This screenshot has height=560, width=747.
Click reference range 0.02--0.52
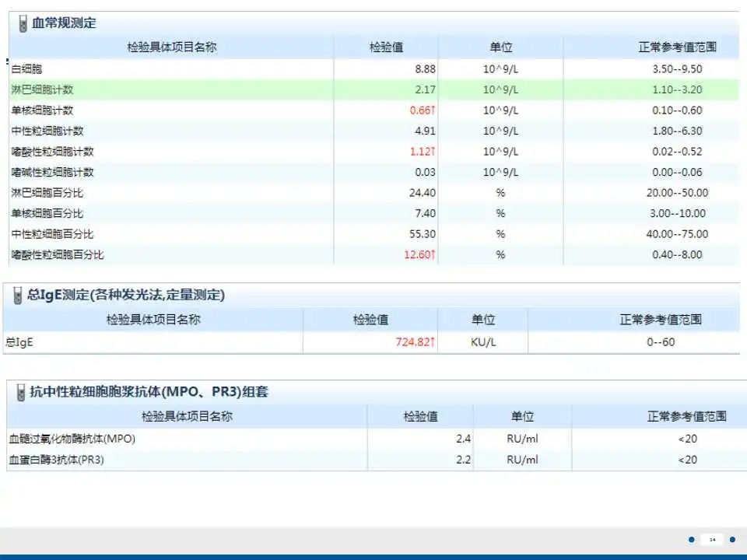pyautogui.click(x=677, y=152)
